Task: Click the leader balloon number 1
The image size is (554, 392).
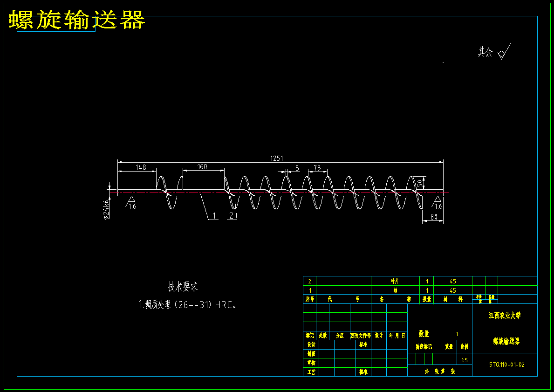Action: click(x=214, y=216)
